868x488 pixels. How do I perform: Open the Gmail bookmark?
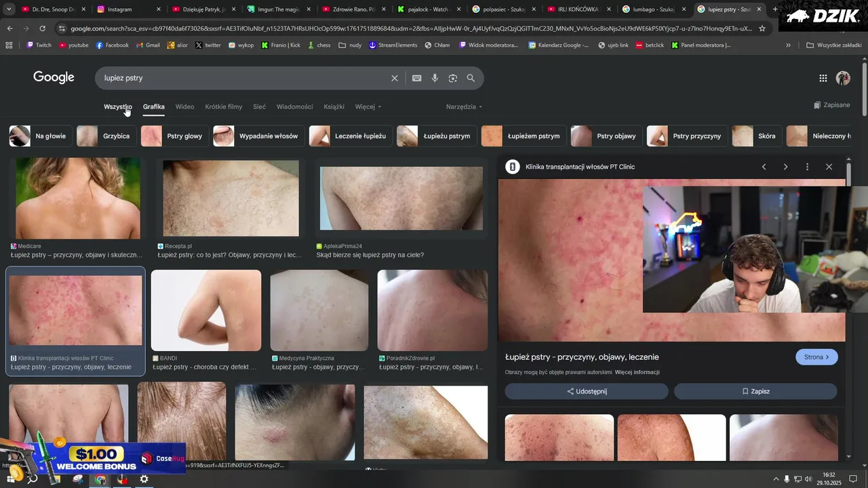148,45
